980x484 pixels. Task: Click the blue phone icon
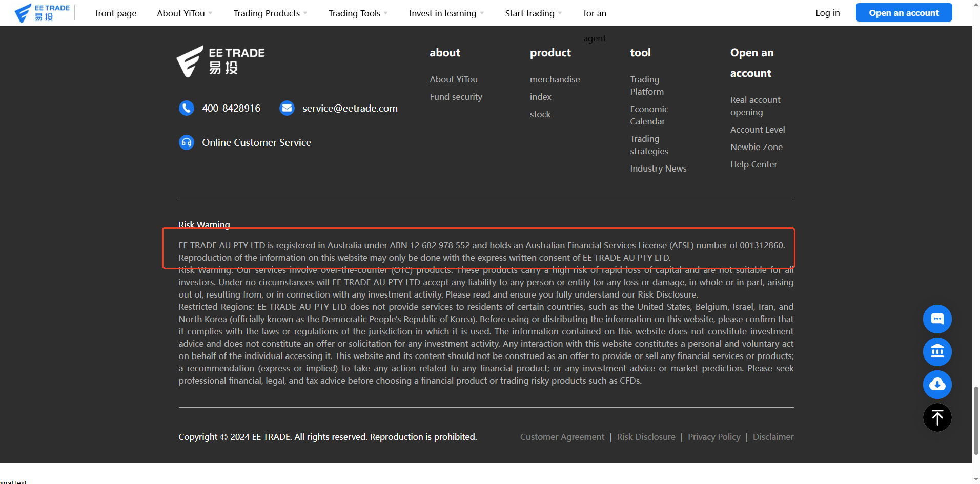187,108
